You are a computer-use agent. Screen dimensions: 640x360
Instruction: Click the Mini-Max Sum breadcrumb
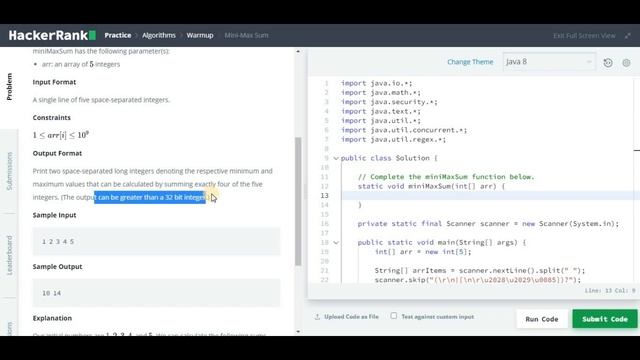(x=247, y=36)
